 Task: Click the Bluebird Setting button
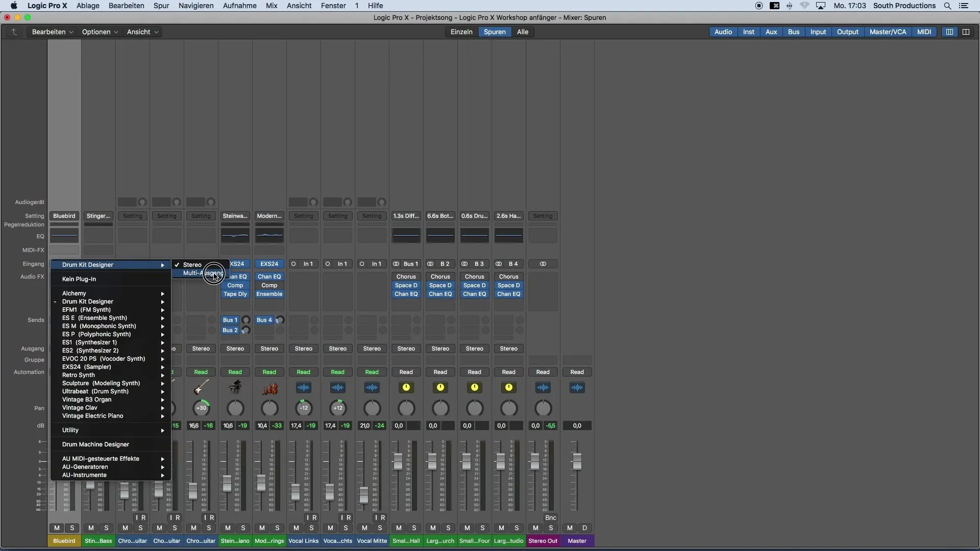tap(64, 216)
